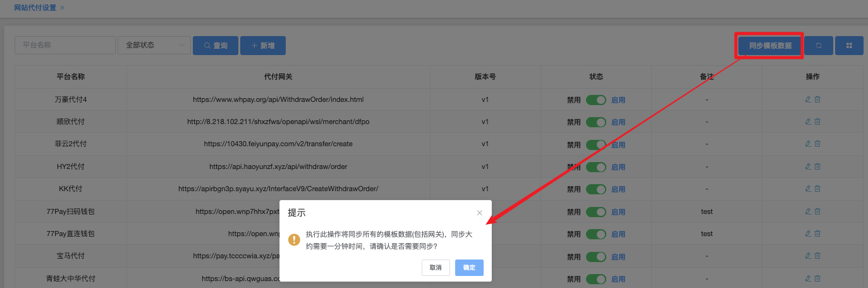
Task: Open the grid column settings icon button
Action: pos(849,46)
